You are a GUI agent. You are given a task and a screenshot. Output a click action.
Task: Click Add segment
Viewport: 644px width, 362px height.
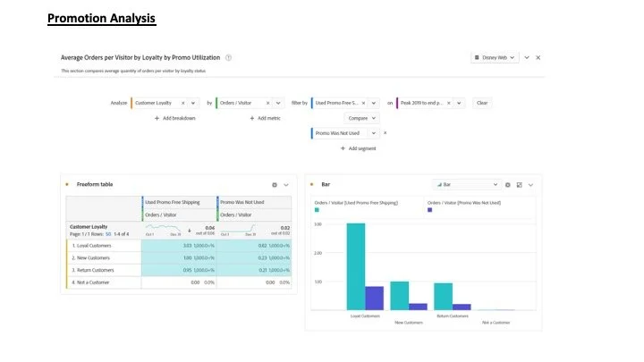coord(358,148)
